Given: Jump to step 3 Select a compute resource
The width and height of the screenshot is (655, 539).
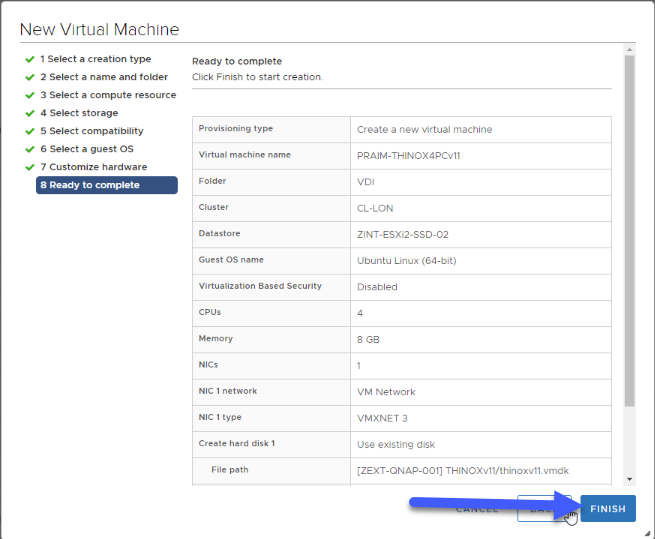Looking at the screenshot, I should [108, 95].
